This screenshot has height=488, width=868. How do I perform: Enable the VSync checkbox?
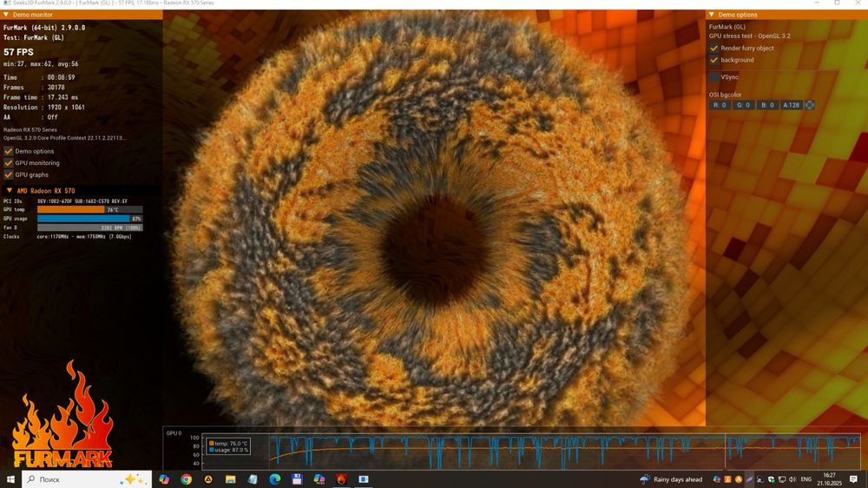[x=714, y=77]
